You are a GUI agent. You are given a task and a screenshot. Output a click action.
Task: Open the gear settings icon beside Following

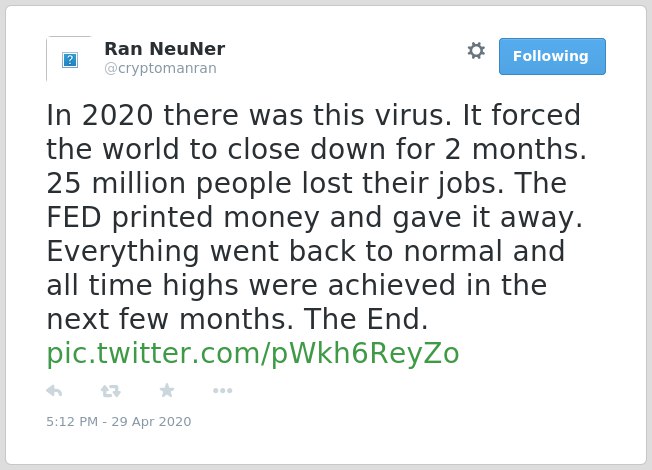pos(476,51)
